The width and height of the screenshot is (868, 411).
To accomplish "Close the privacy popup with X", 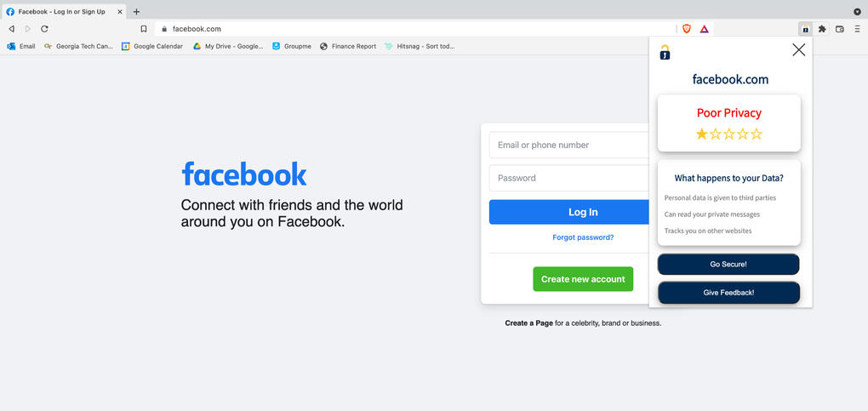I will 798,50.
